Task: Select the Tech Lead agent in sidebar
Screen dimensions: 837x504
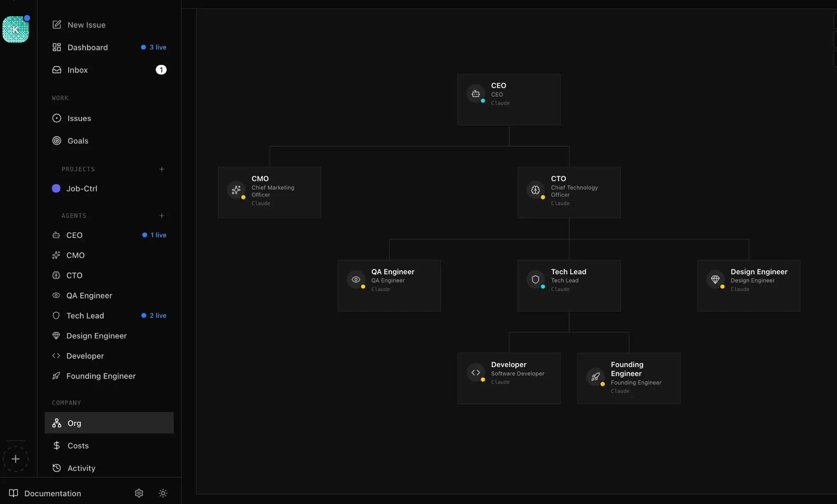Action: pyautogui.click(x=85, y=316)
